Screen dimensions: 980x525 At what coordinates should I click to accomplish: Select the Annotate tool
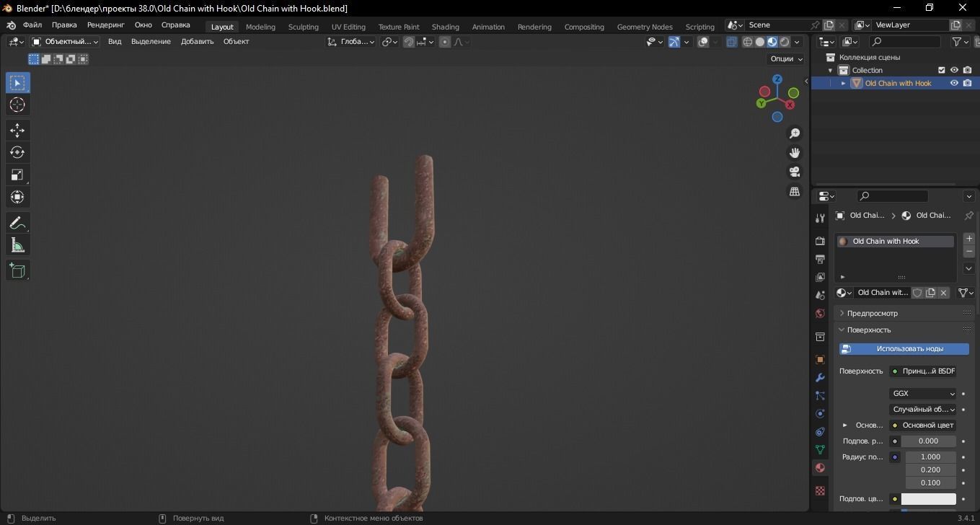pos(17,223)
